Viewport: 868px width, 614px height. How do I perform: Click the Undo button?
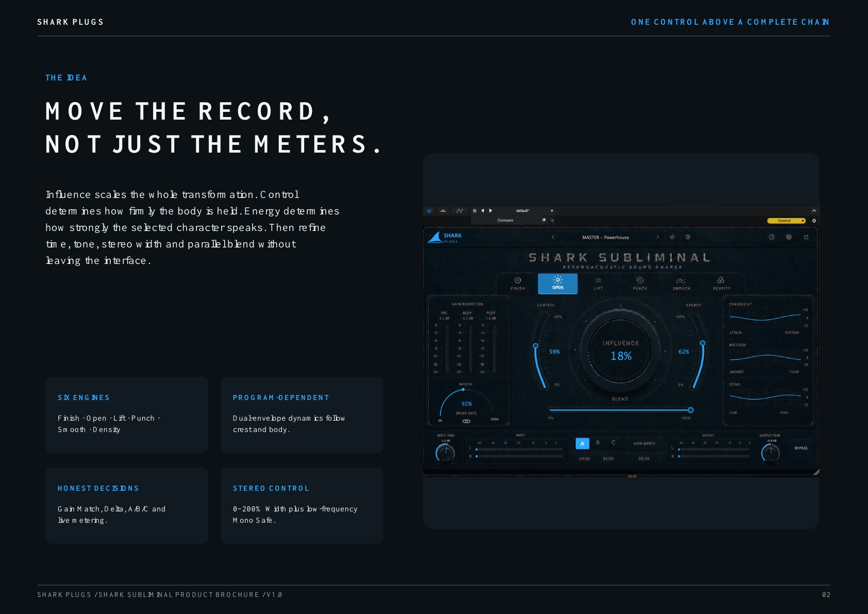coord(585,458)
